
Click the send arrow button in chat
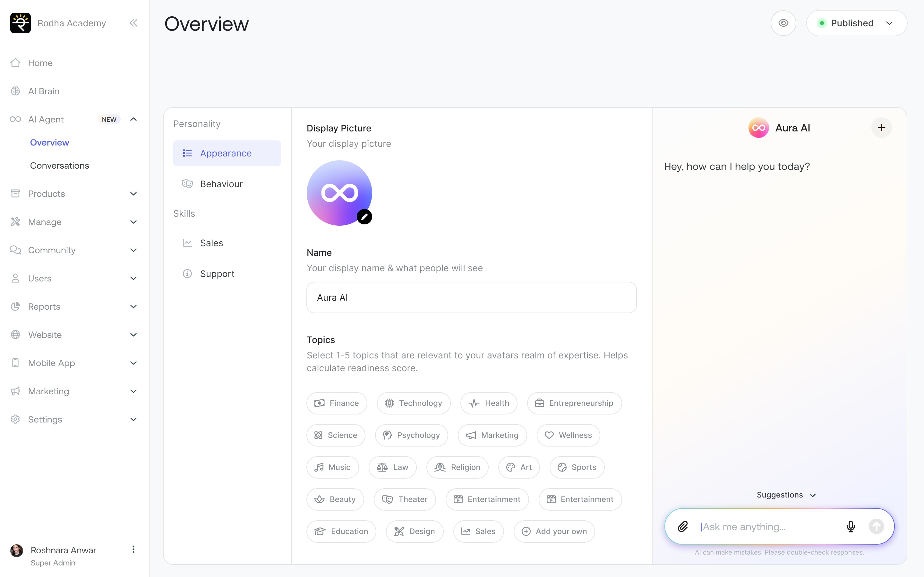[876, 527]
